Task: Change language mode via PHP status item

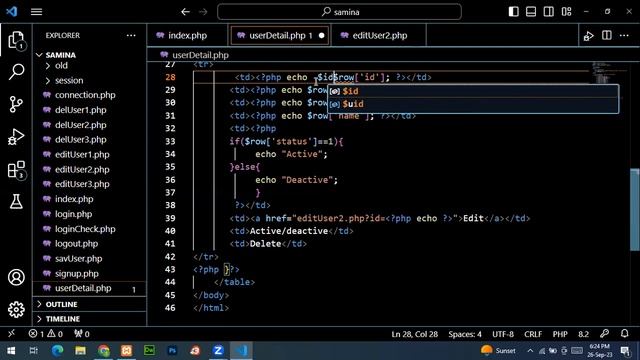Action: pyautogui.click(x=560, y=334)
